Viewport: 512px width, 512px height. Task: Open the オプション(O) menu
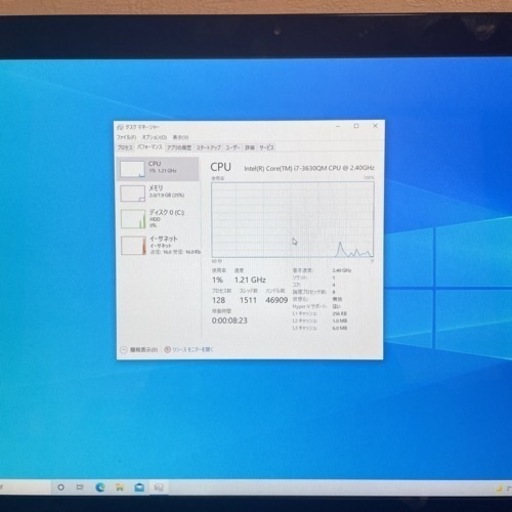[x=154, y=137]
